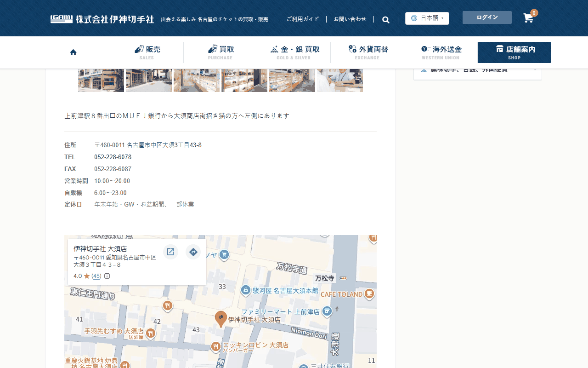Open the お問い合わせ link
Screen dimensions: 588x368
click(350, 19)
